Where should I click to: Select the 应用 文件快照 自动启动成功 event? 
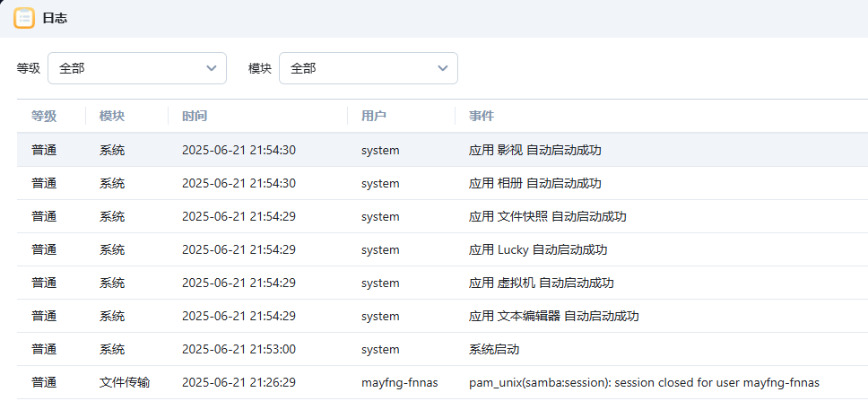[x=548, y=216]
